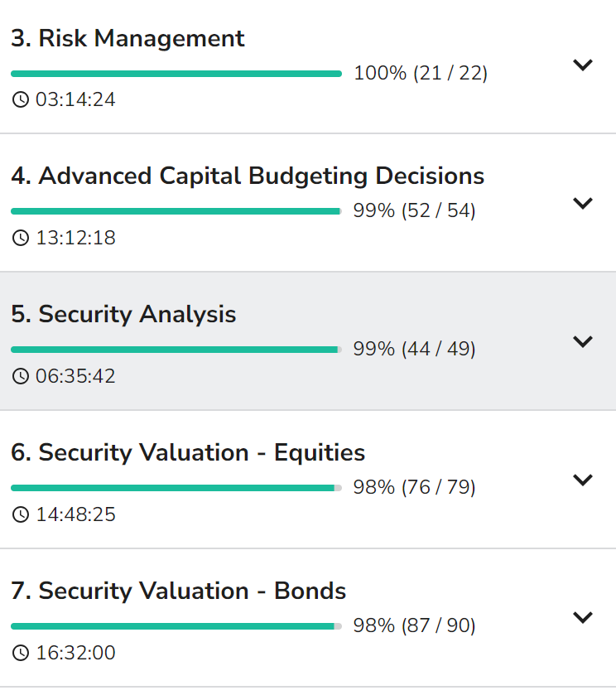The image size is (616, 700).
Task: Expand Security Valuation - Equities chevron
Action: coord(583,480)
